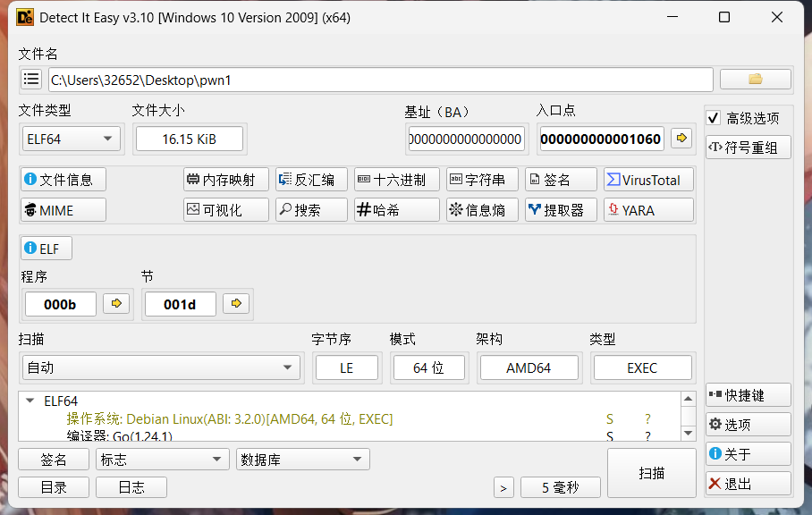Start scan with 扫描 button
The image size is (812, 515).
[651, 473]
